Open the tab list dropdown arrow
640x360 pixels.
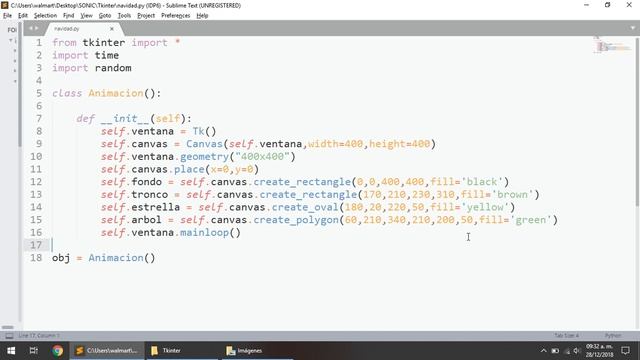coord(633,28)
